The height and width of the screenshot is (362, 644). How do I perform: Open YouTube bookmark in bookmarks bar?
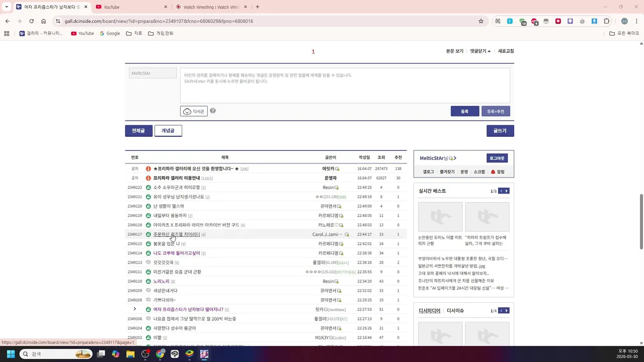pos(83,33)
